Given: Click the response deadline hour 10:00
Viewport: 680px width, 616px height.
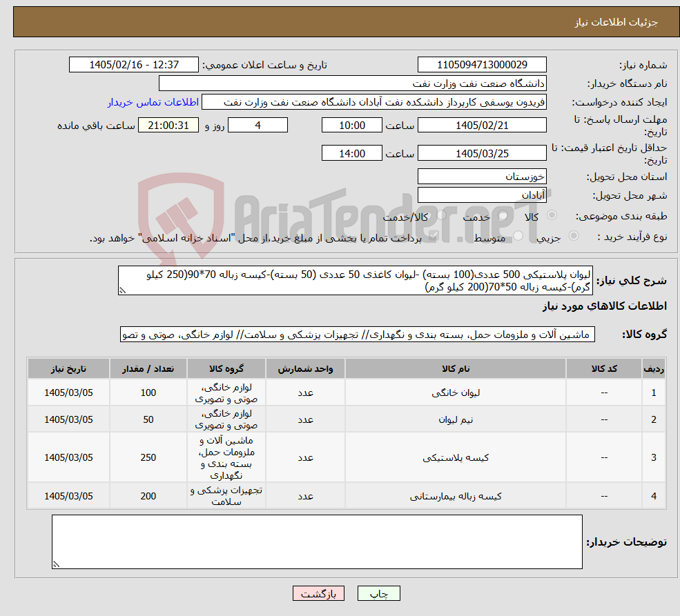Looking at the screenshot, I should tap(351, 125).
